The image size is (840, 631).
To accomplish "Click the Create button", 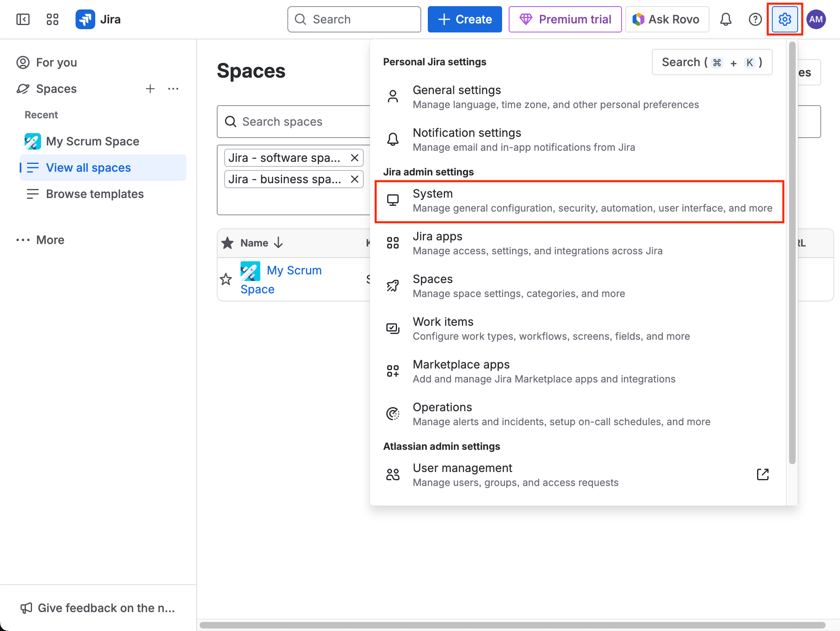I will coord(464,19).
